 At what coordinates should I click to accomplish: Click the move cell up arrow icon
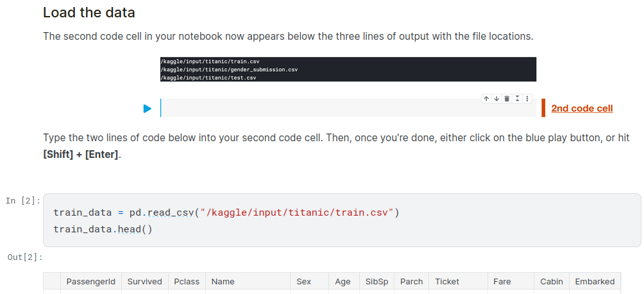coord(487,99)
